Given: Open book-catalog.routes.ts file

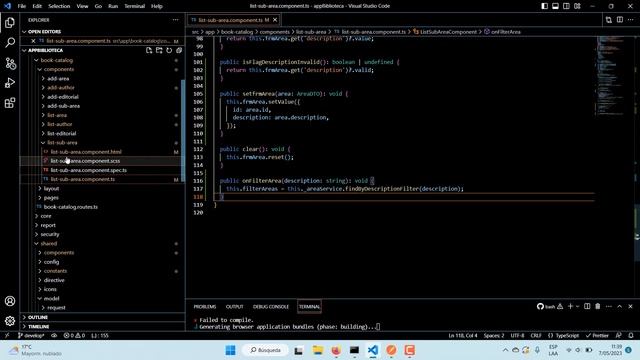Looking at the screenshot, I should (71, 207).
